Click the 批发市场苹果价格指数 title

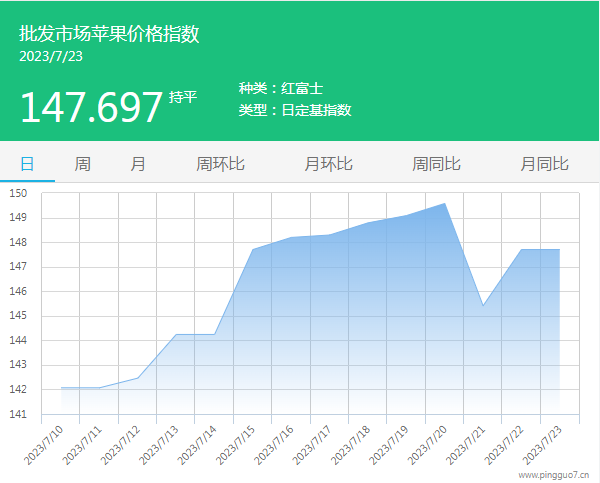109,34
